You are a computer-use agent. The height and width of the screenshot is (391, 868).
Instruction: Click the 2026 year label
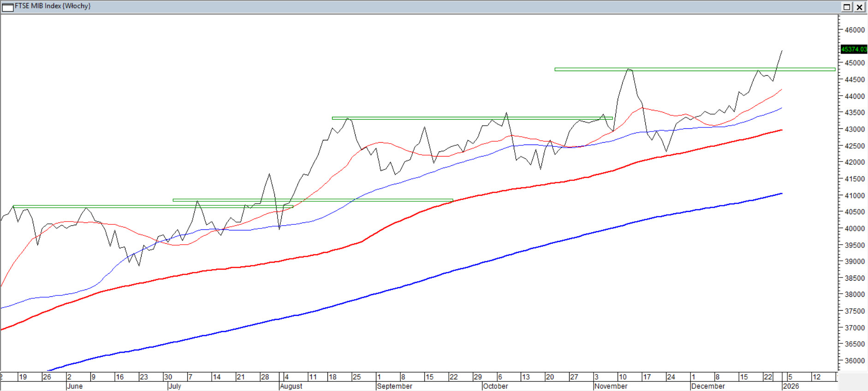(791, 386)
